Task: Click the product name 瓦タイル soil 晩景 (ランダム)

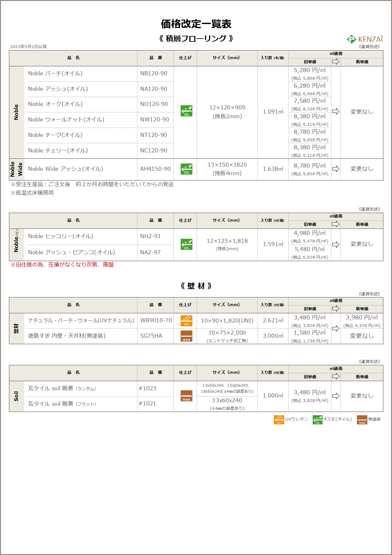Action: point(62,388)
